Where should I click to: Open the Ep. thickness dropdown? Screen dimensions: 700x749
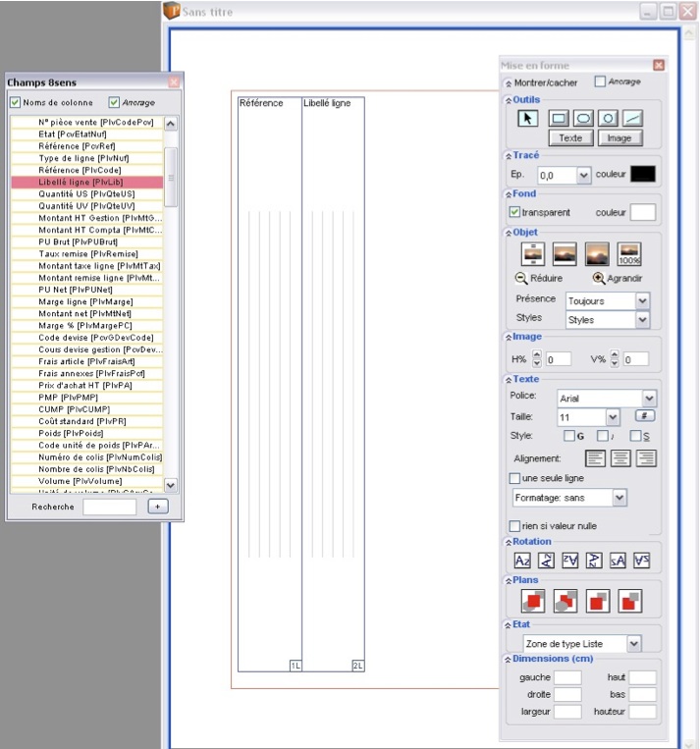(x=583, y=176)
